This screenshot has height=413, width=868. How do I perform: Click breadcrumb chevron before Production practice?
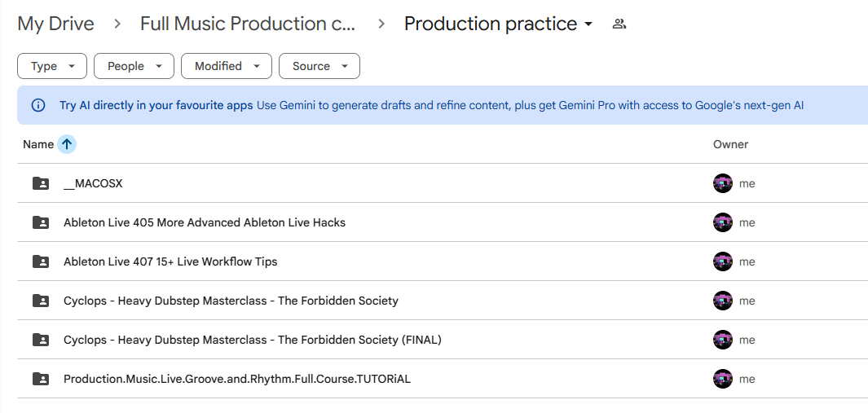tap(381, 24)
